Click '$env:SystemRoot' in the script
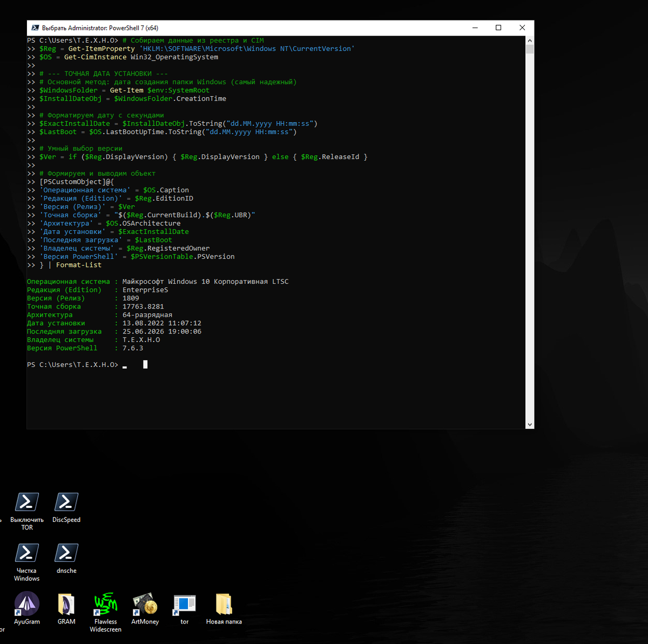Screen dimensions: 648x644 (178, 90)
